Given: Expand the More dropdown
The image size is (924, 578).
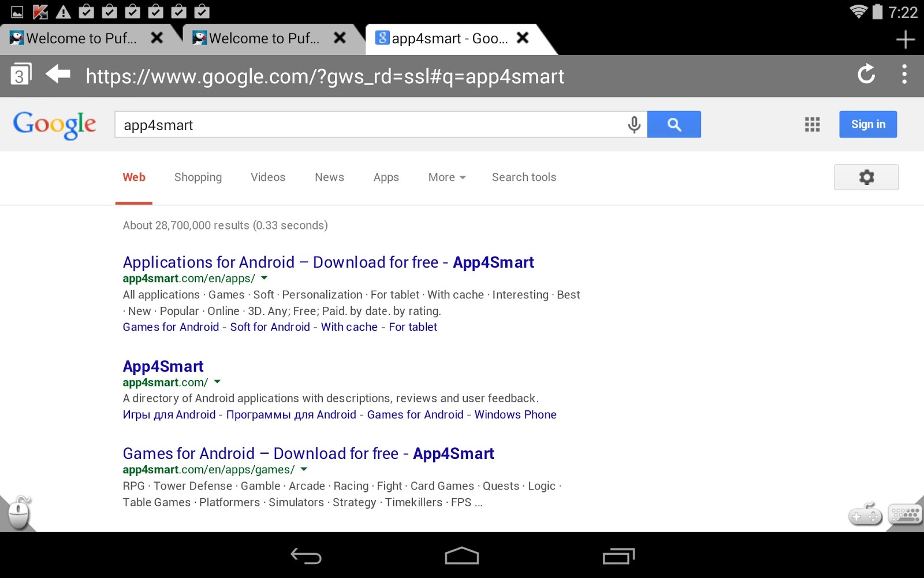Looking at the screenshot, I should 447,177.
